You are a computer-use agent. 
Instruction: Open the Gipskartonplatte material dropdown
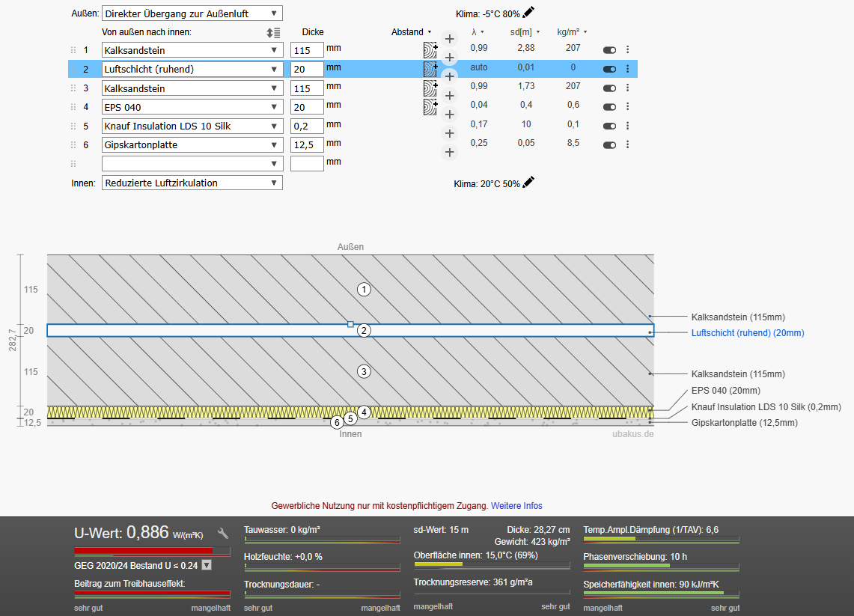[192, 145]
